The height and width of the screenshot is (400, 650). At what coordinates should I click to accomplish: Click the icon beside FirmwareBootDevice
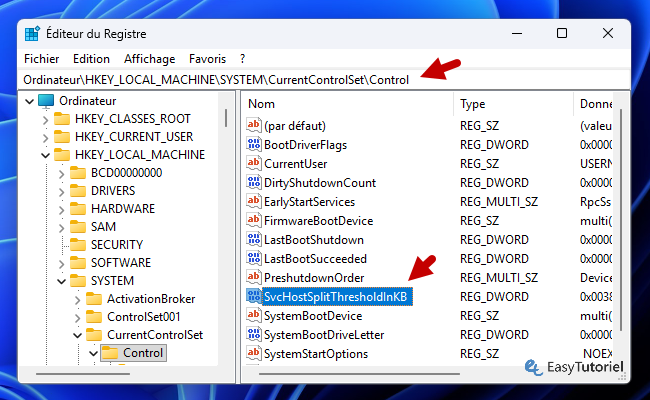click(254, 221)
